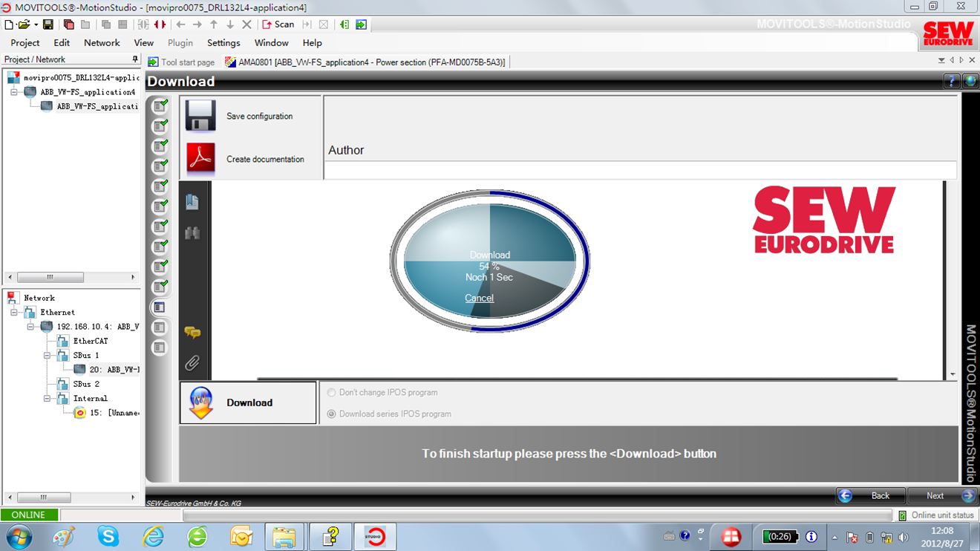Cancel the download in progress
Image resolution: width=980 pixels, height=551 pixels.
coord(479,298)
